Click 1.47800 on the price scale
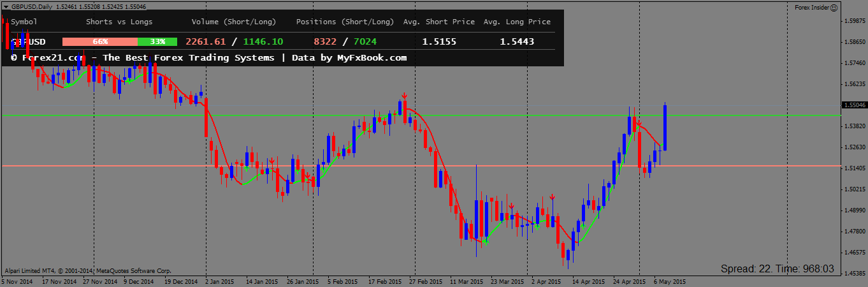 (x=855, y=232)
